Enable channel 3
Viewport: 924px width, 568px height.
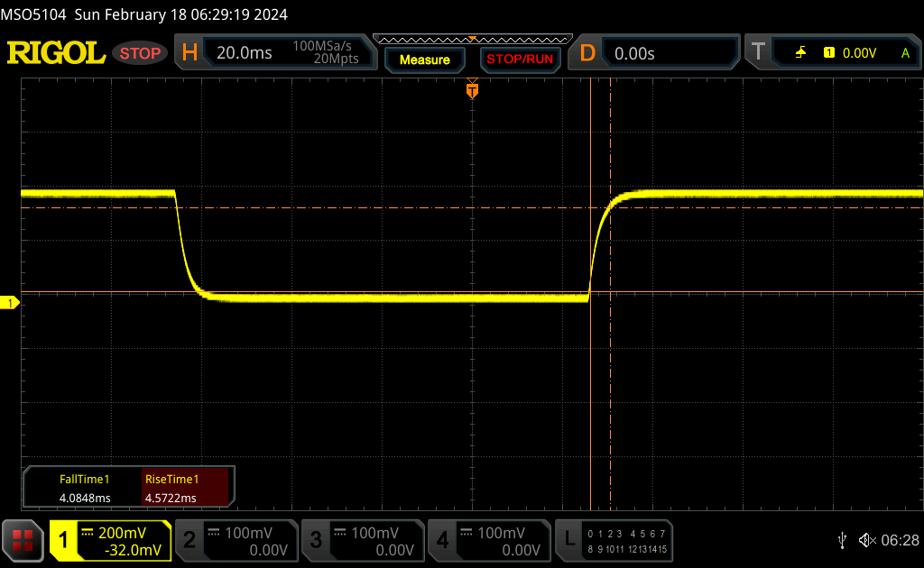click(362, 540)
